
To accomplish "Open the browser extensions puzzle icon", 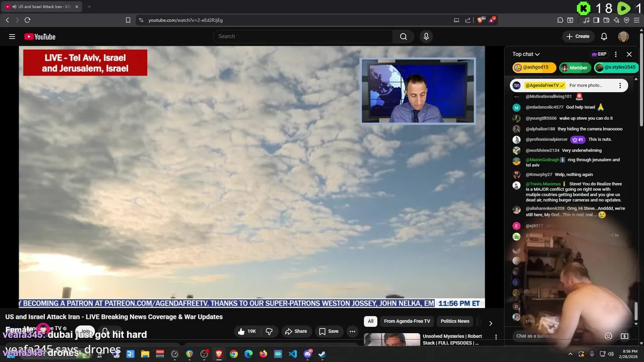I will (x=560, y=20).
